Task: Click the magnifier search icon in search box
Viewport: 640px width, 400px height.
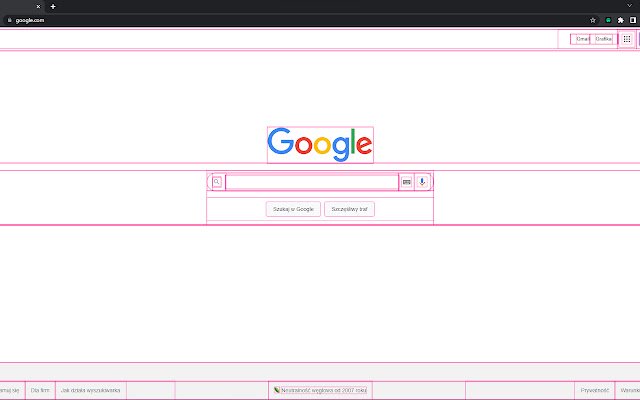Action: (x=217, y=182)
